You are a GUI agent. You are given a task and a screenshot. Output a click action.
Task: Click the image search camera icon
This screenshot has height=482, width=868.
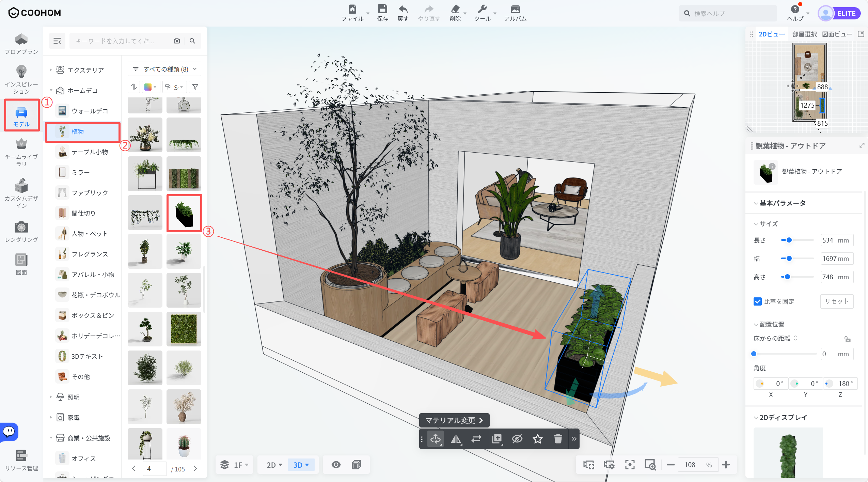click(x=177, y=41)
